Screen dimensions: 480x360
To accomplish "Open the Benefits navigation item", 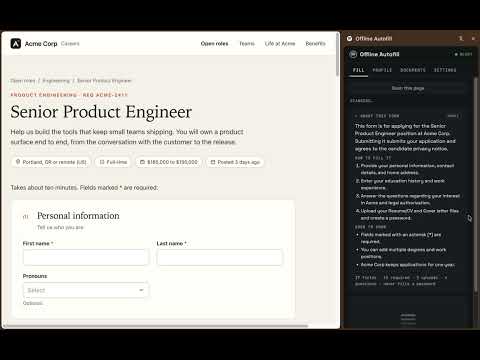I will pos(315,44).
